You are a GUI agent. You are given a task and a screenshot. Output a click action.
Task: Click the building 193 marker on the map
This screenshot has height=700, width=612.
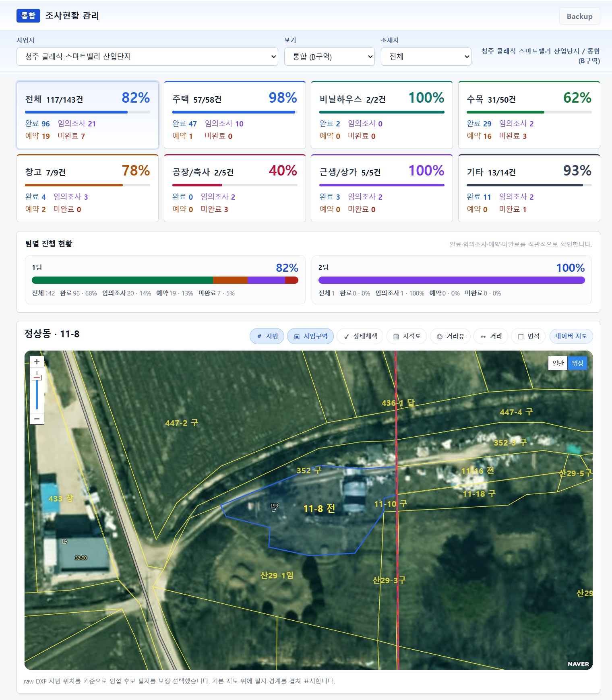[x=274, y=507]
